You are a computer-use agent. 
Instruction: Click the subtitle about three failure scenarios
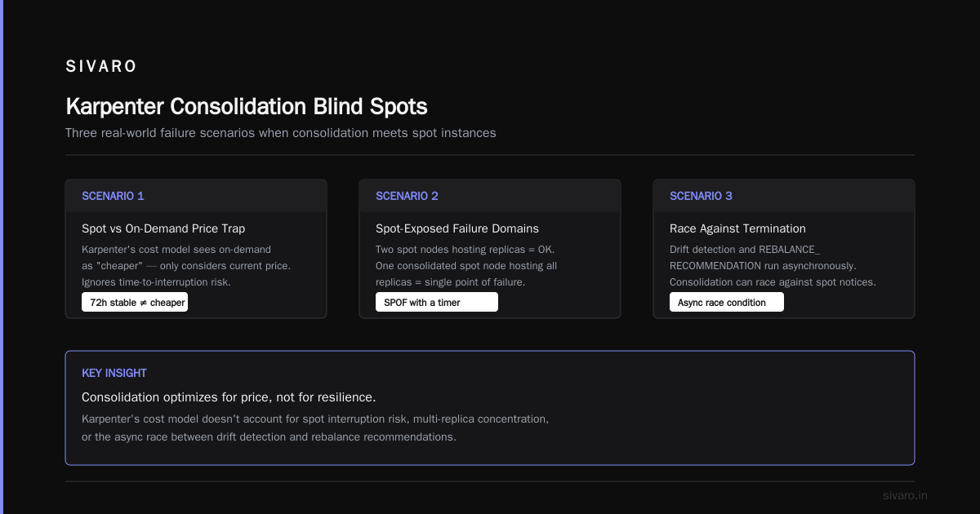[x=281, y=133]
